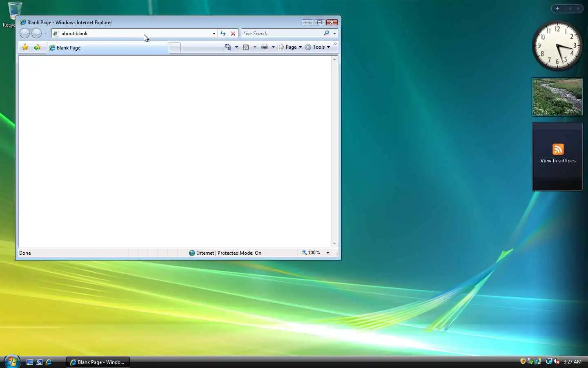Click the sidebar previous page arrow
The height and width of the screenshot is (368, 588).
570,9
